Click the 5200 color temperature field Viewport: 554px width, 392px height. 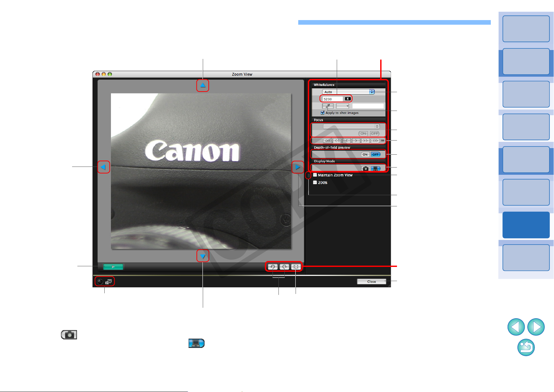333,99
